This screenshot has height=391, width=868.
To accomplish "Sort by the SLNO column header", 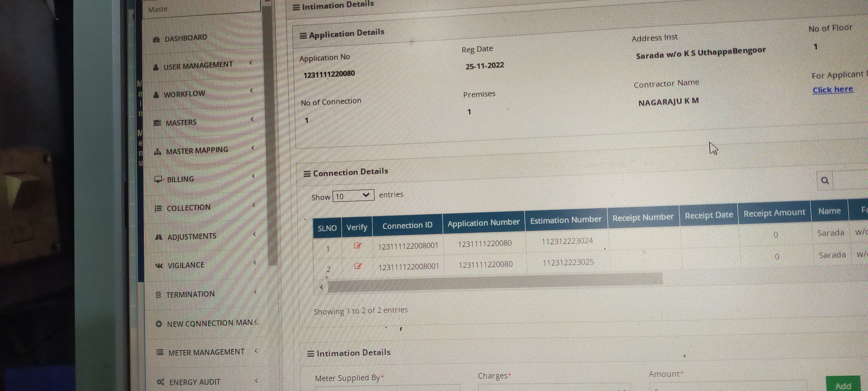I will (327, 228).
